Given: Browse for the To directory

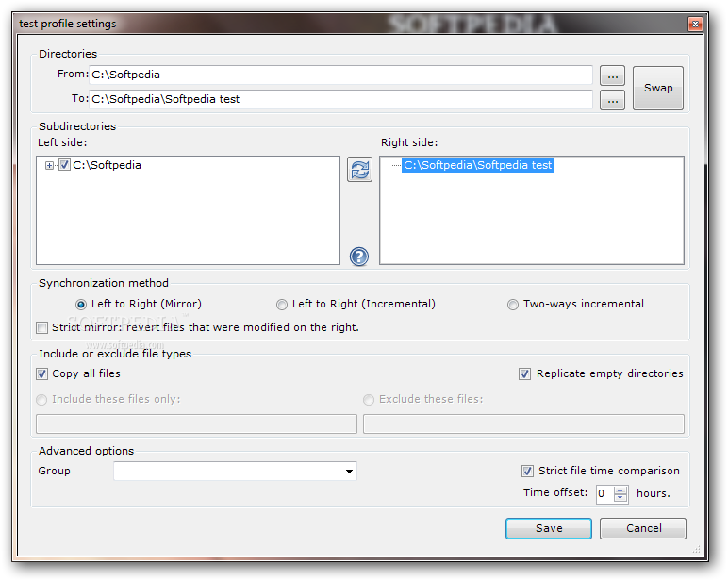Looking at the screenshot, I should pos(612,100).
